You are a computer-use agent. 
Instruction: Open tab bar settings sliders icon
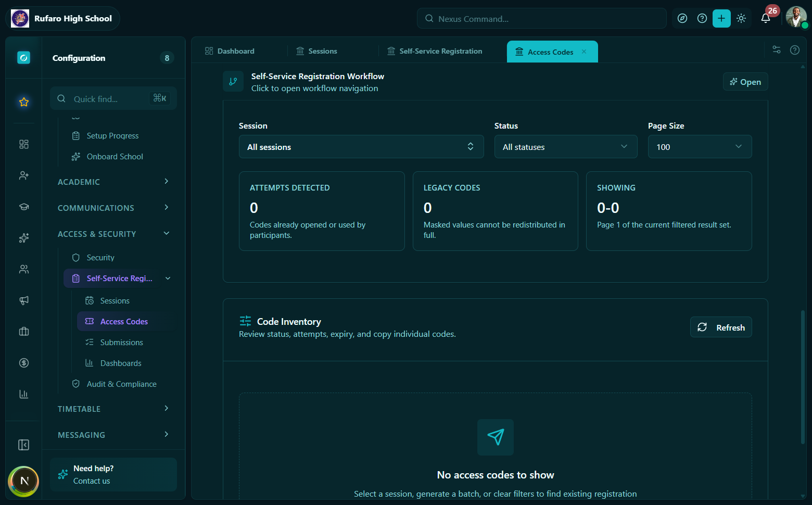(777, 50)
